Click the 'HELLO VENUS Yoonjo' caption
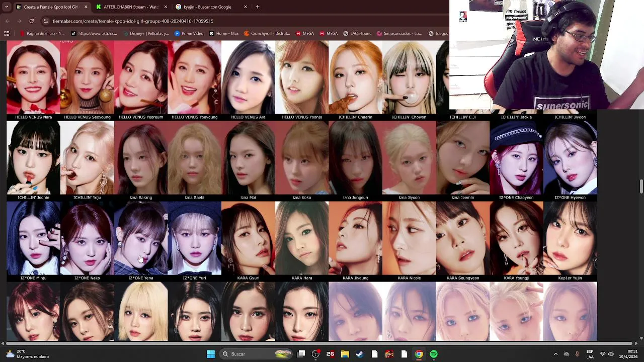This screenshot has width=644, height=362. 302,117
